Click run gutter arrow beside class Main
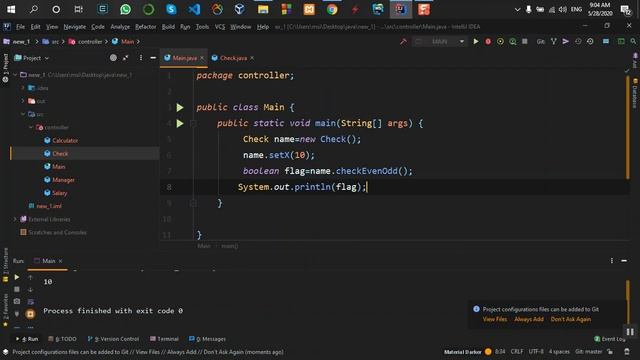 point(180,107)
